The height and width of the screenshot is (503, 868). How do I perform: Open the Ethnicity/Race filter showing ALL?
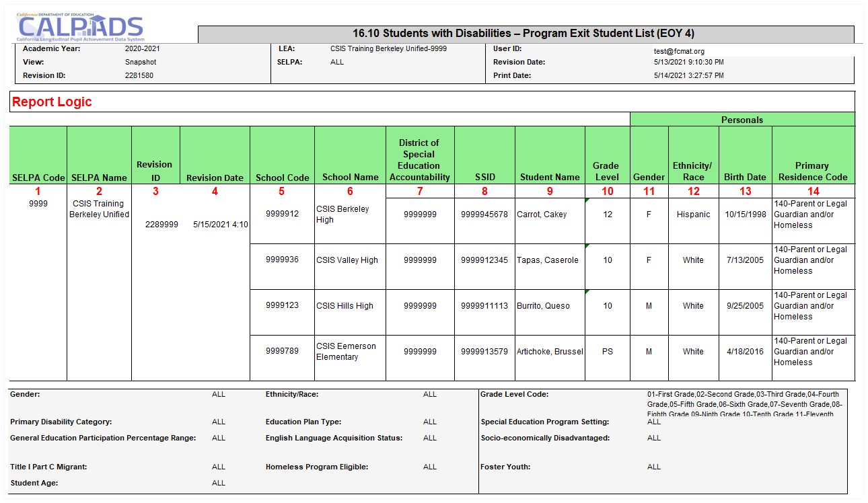tap(429, 394)
